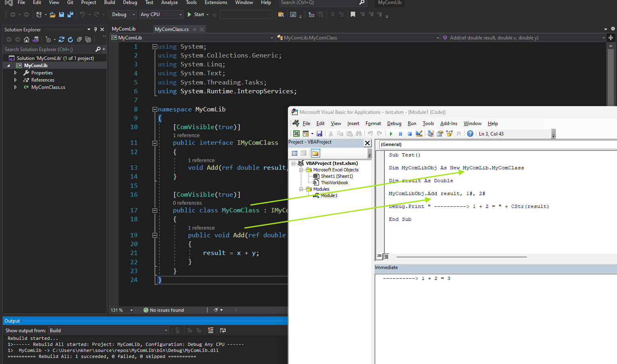Click the Reset stop icon in VBA
Image resolution: width=617 pixels, height=364 pixels.
409,134
